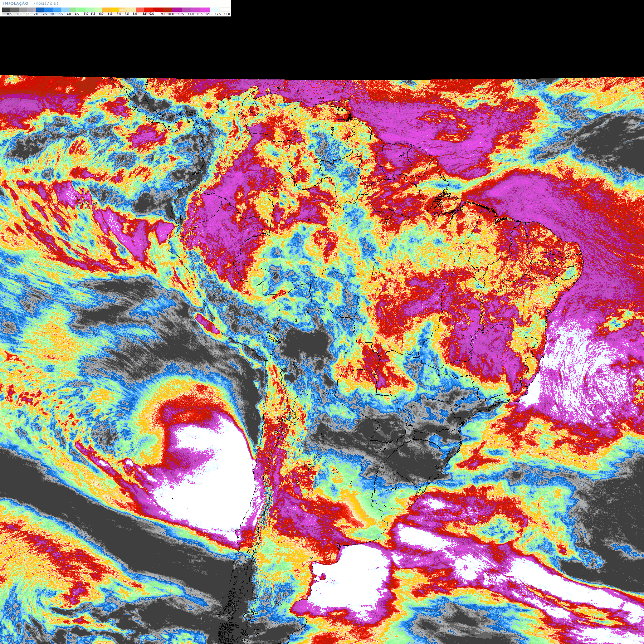Image resolution: width=644 pixels, height=644 pixels.
Task: Click the '9.0' legend value
Action: [152, 14]
